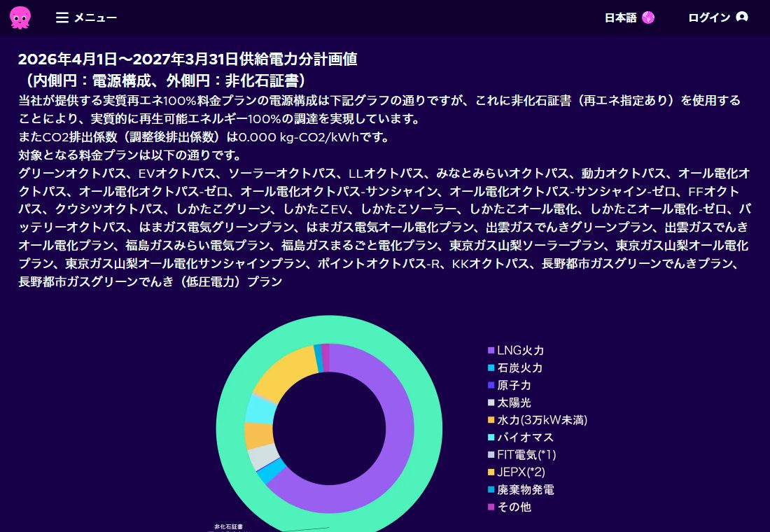
Task: Click the その他 legend label
Action: tap(514, 507)
